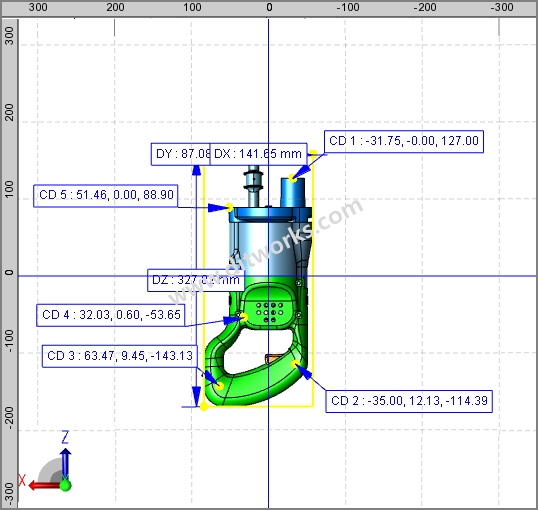Click the 200 mark on the left ruler

(9, 112)
